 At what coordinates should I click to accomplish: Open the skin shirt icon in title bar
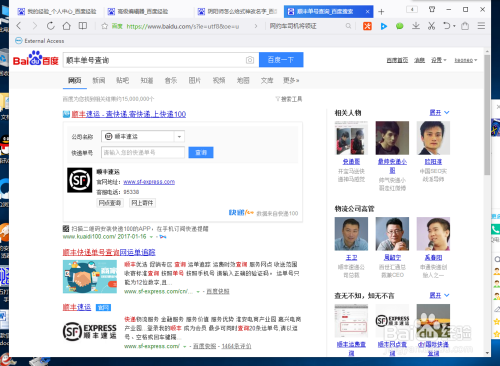432,9
